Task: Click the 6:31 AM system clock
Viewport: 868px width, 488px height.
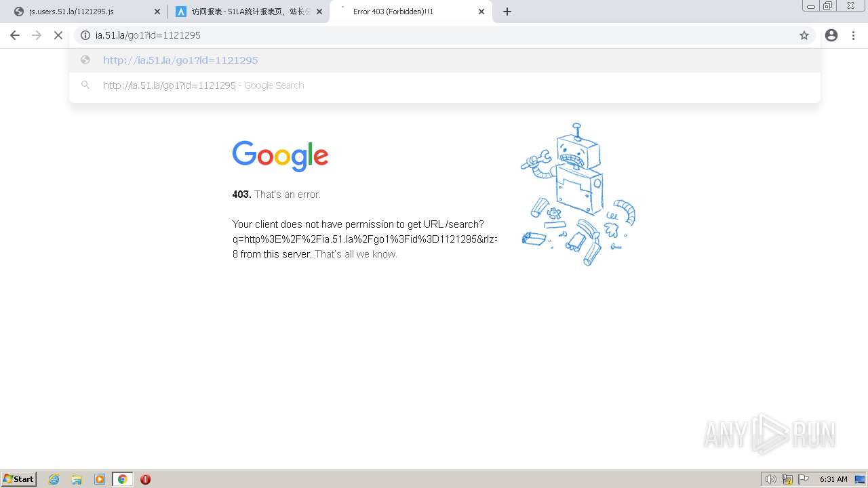Action: click(x=833, y=479)
